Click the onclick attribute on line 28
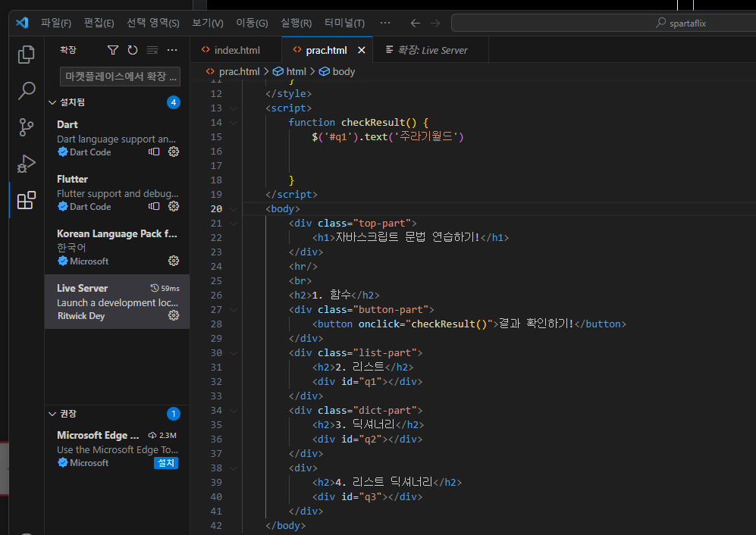Screen dimensions: 756x535 (x=378, y=324)
